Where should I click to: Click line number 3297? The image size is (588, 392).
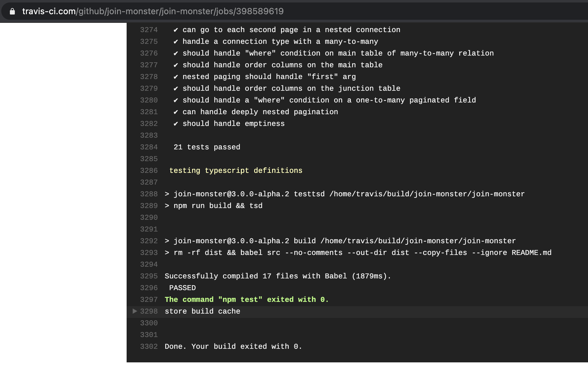tap(149, 300)
